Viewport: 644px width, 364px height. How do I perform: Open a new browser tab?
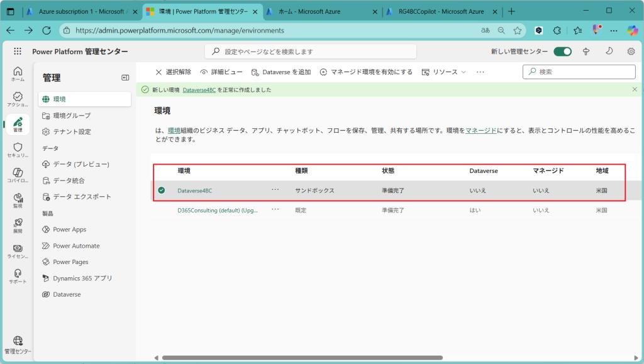click(x=511, y=11)
